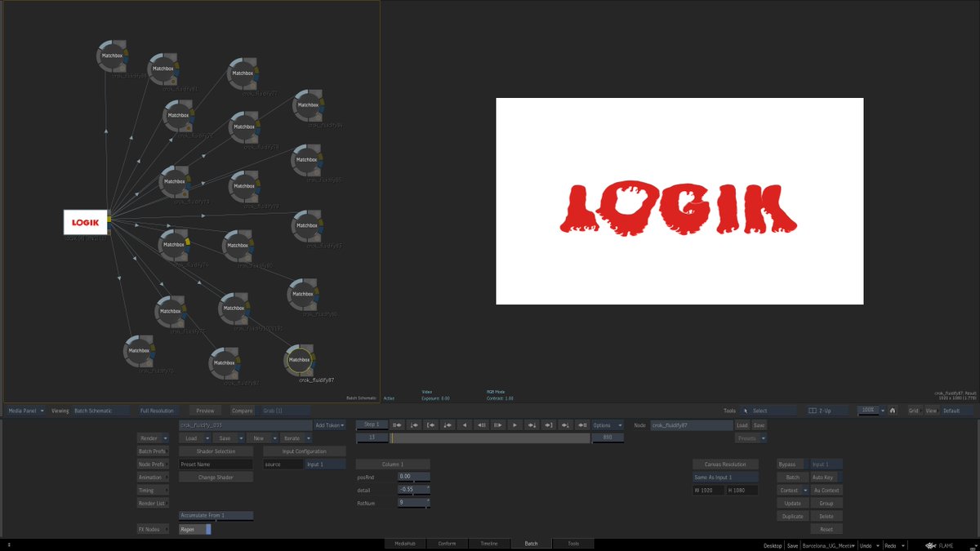
Task: Click the Node name field crok_fluidify87
Action: (x=692, y=424)
